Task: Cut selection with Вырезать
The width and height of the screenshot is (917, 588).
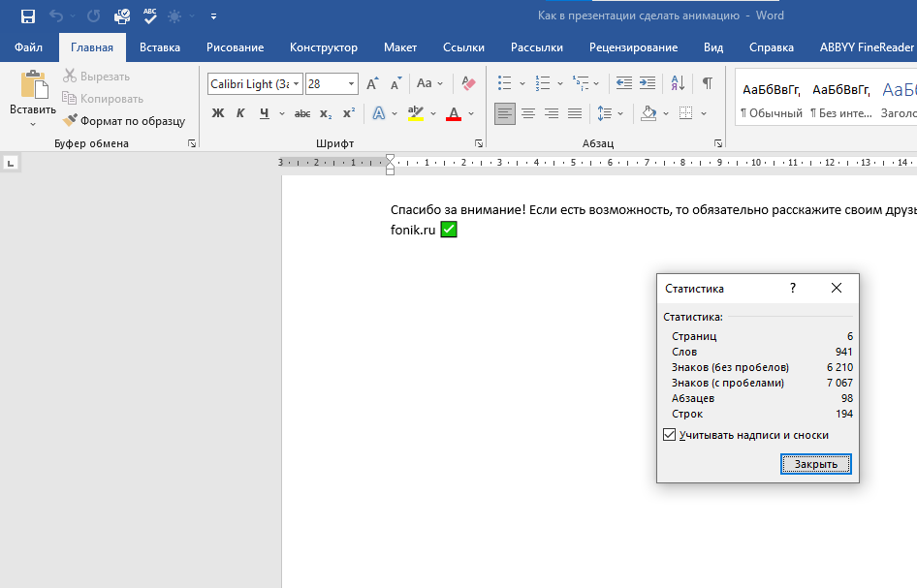Action: [x=97, y=76]
